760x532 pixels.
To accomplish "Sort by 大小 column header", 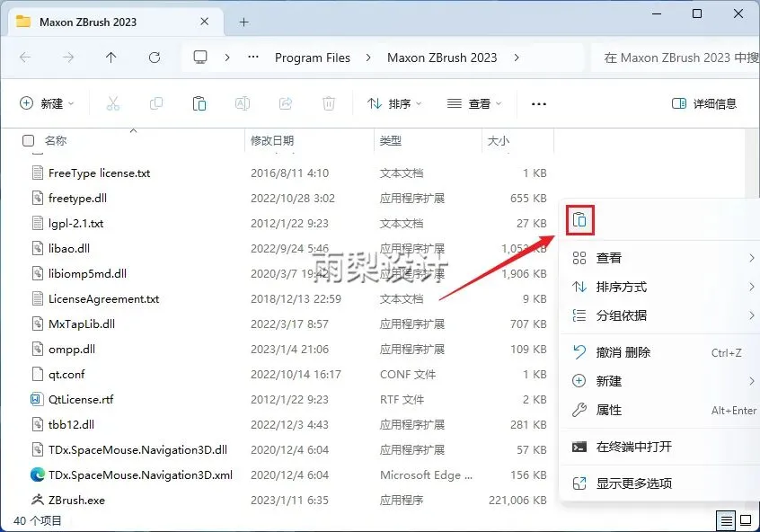I will tap(499, 140).
